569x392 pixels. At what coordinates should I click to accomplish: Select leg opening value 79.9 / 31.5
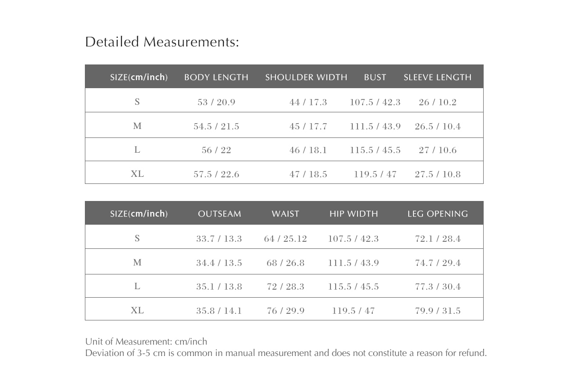click(x=438, y=311)
